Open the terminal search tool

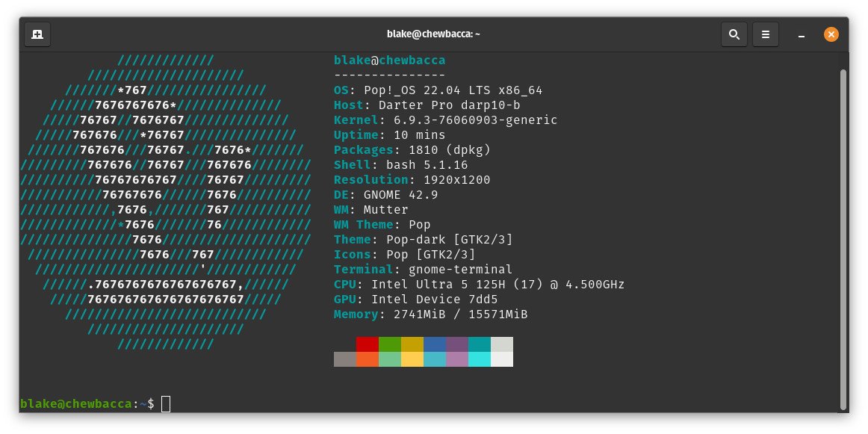coord(734,34)
